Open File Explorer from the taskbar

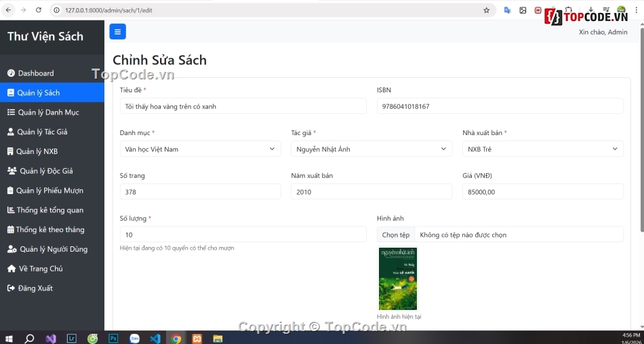click(x=218, y=339)
